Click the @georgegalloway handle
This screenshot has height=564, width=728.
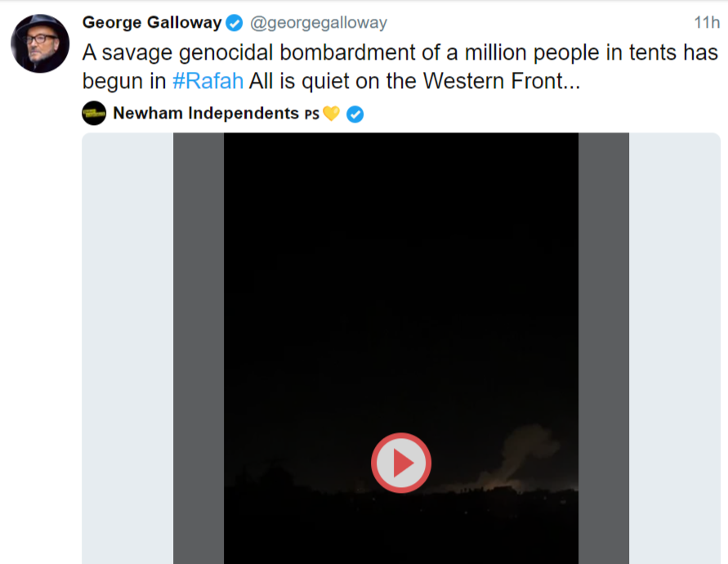click(x=318, y=23)
